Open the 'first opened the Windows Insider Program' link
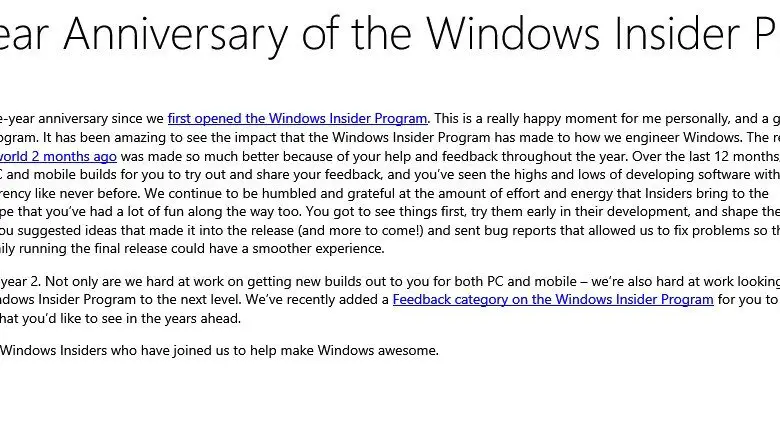 point(297,118)
